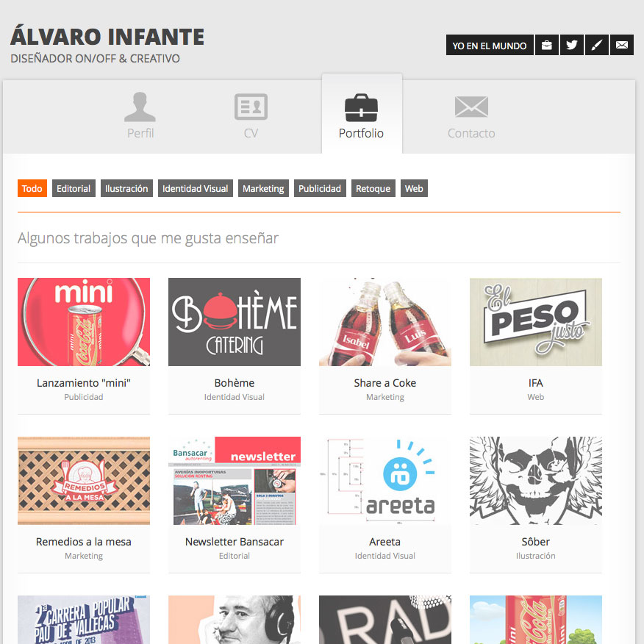Click the envelope icon in header bar
The width and height of the screenshot is (644, 644).
tap(622, 45)
